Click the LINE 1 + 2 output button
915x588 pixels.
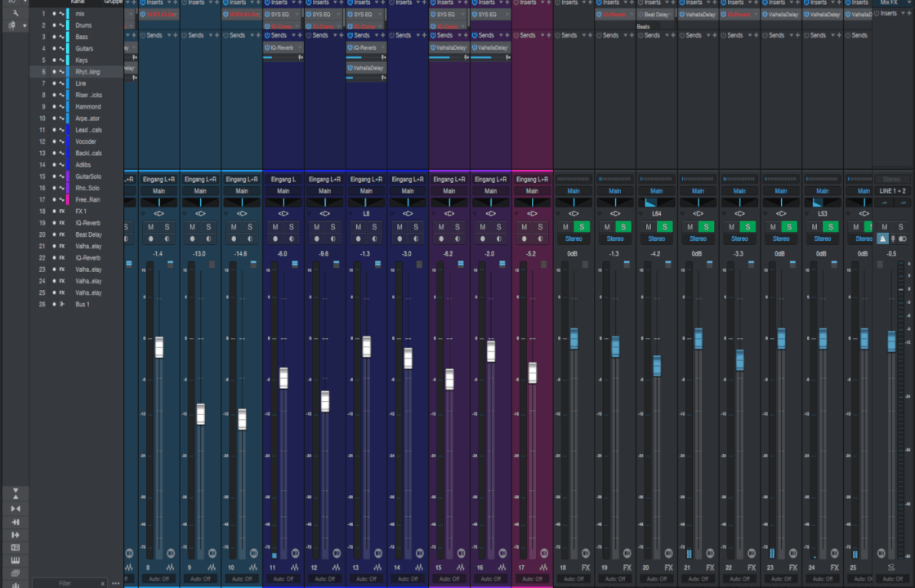892,190
